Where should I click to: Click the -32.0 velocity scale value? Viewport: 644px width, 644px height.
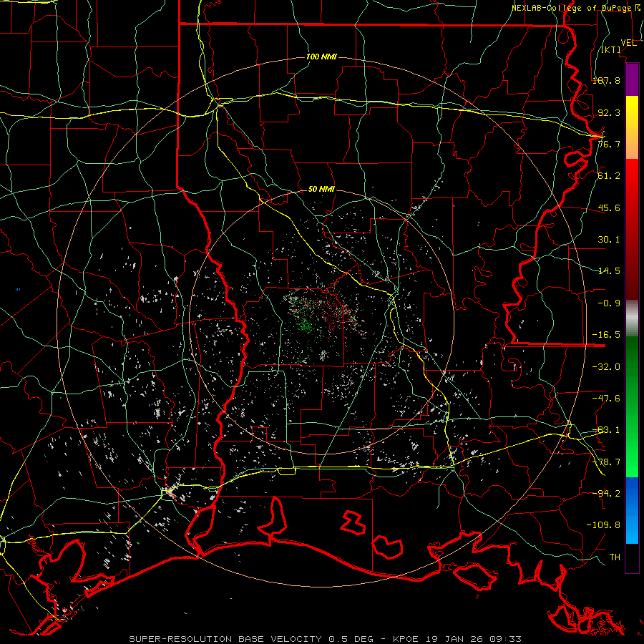(x=606, y=367)
